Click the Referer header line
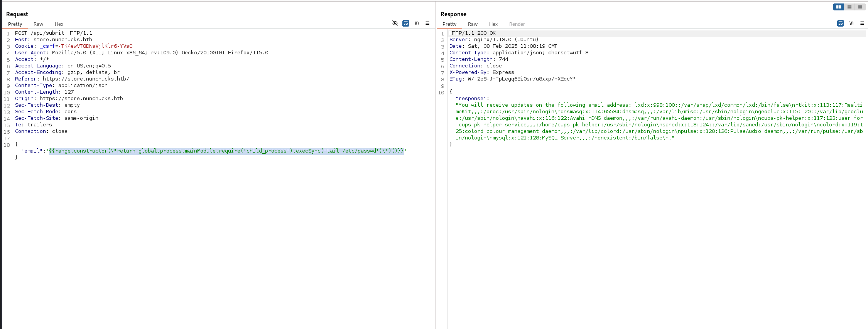 coord(72,79)
